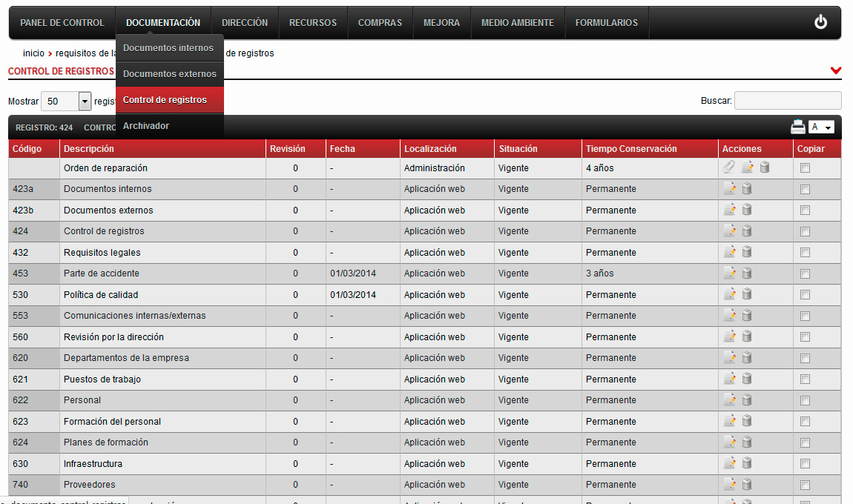The width and height of the screenshot is (853, 504).
Task: Select the REGISTRO: 424 tab
Action: point(44,127)
